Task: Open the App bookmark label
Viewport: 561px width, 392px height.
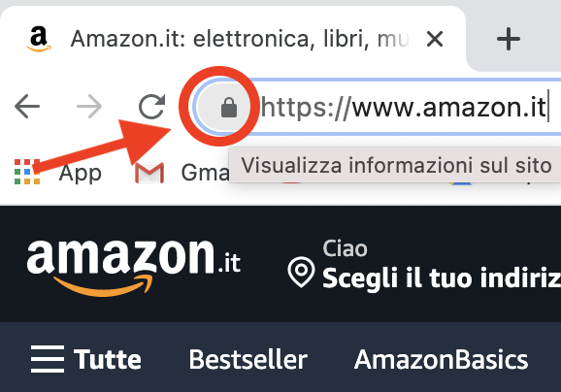Action: (81, 174)
